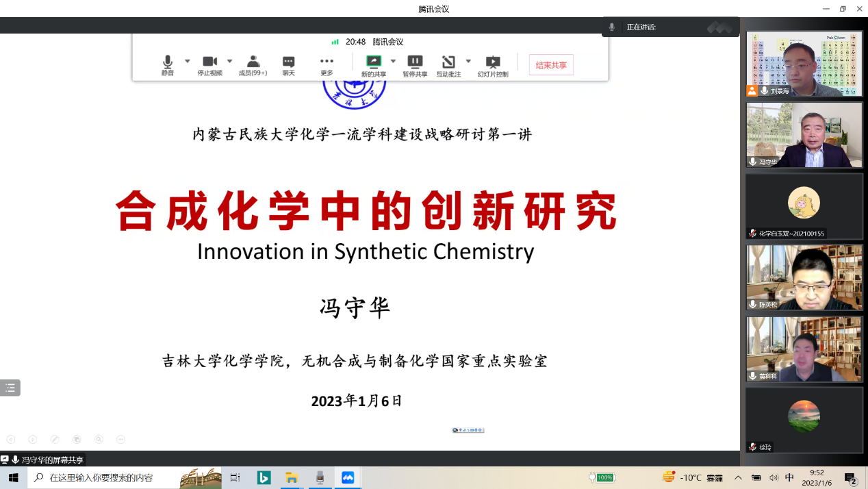Click the author name 冯守华 on slide
This screenshot has height=489, width=868.
click(355, 308)
